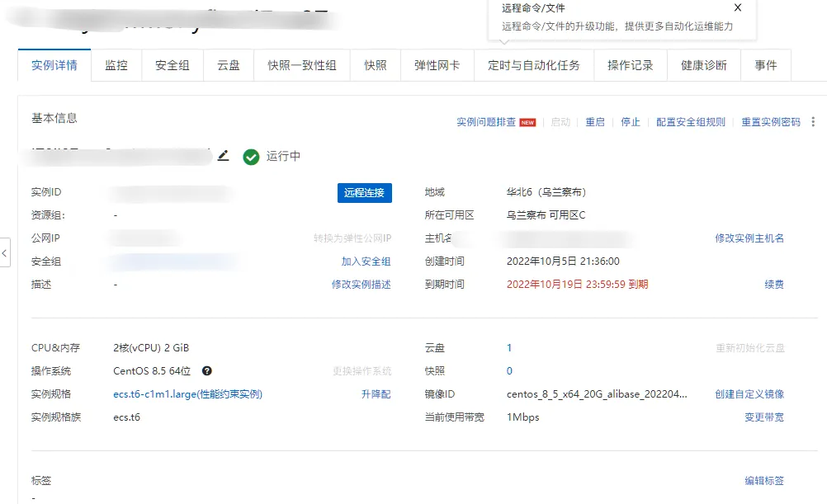The image size is (827, 504).
Task: Open 配置安全组规则 link
Action: tap(690, 122)
